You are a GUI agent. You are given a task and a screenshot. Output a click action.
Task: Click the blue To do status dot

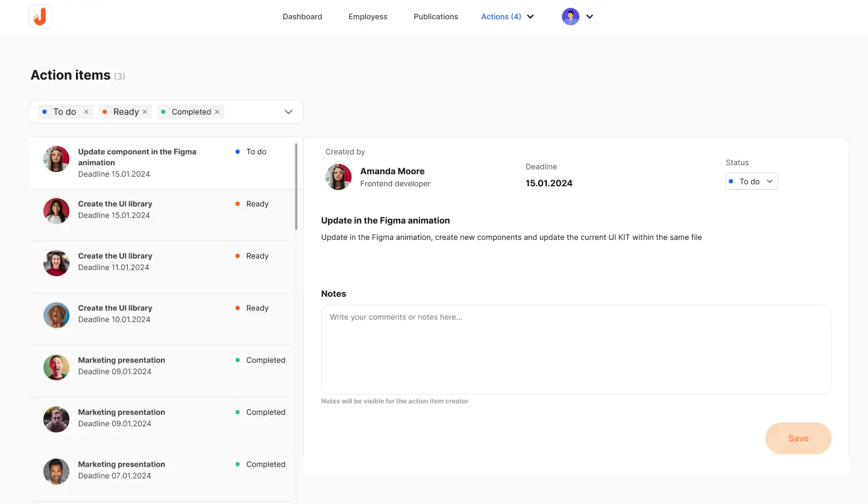[x=237, y=152]
